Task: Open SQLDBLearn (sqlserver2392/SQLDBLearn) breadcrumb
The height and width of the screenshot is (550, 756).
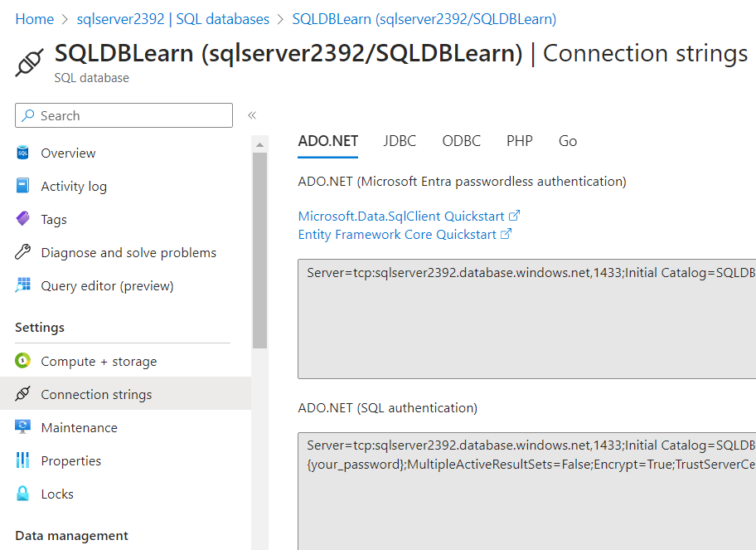Action: tap(424, 19)
